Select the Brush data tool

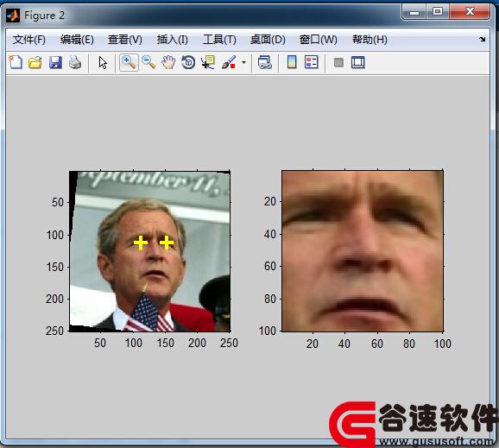coord(229,62)
